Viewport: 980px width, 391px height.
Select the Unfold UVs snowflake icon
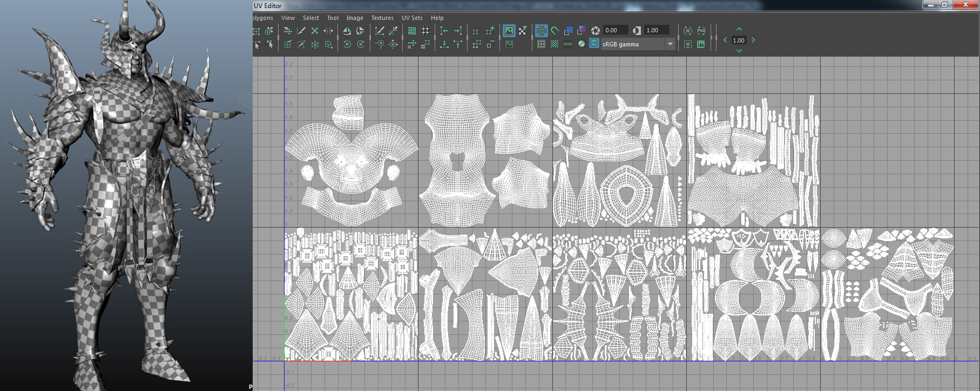coord(315,45)
